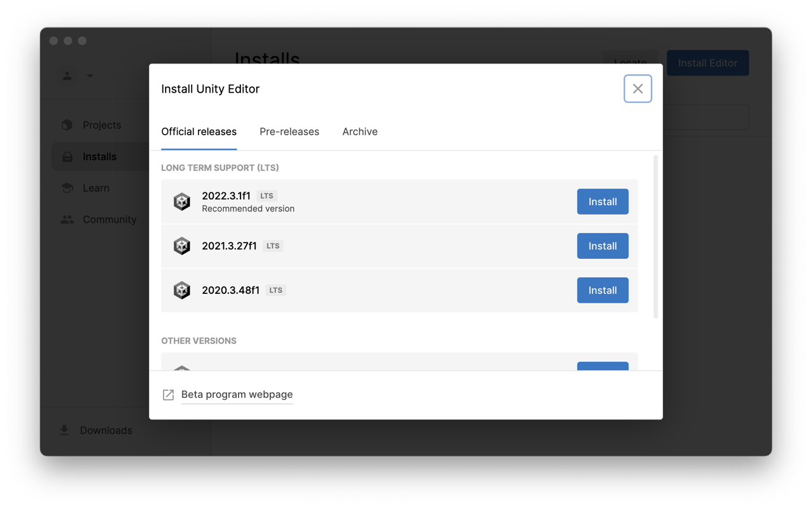Click the Install Editor button in Hub window
The height and width of the screenshot is (509, 812).
(x=708, y=63)
